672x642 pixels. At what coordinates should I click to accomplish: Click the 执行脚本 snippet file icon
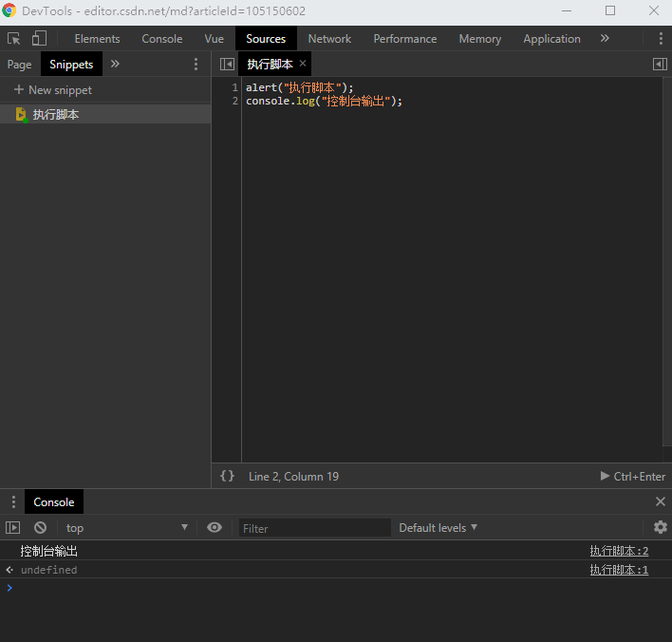[x=21, y=115]
